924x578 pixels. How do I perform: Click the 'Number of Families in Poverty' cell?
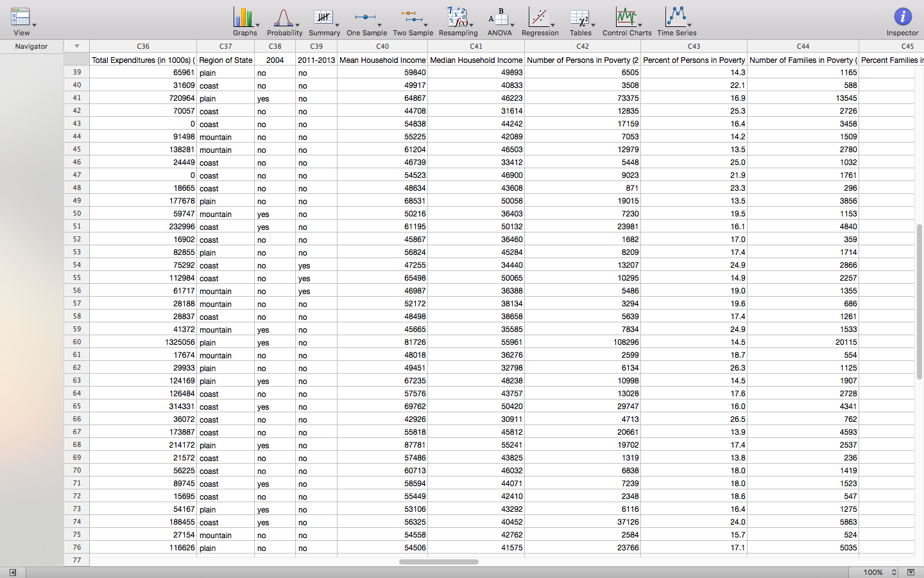click(803, 60)
